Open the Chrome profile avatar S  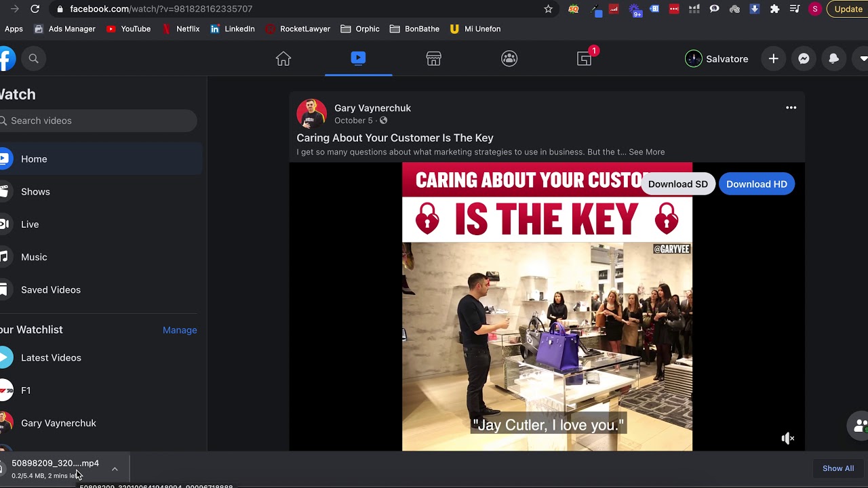click(815, 9)
